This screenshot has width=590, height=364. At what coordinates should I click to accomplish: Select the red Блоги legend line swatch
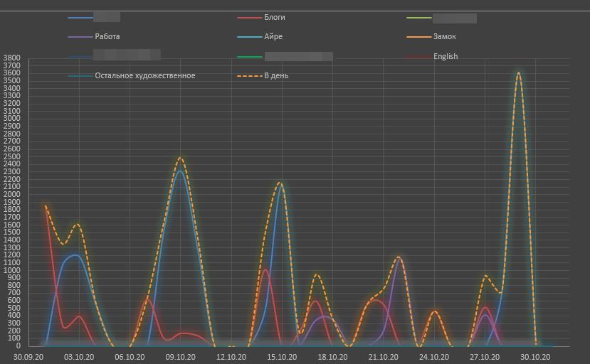[x=249, y=18]
